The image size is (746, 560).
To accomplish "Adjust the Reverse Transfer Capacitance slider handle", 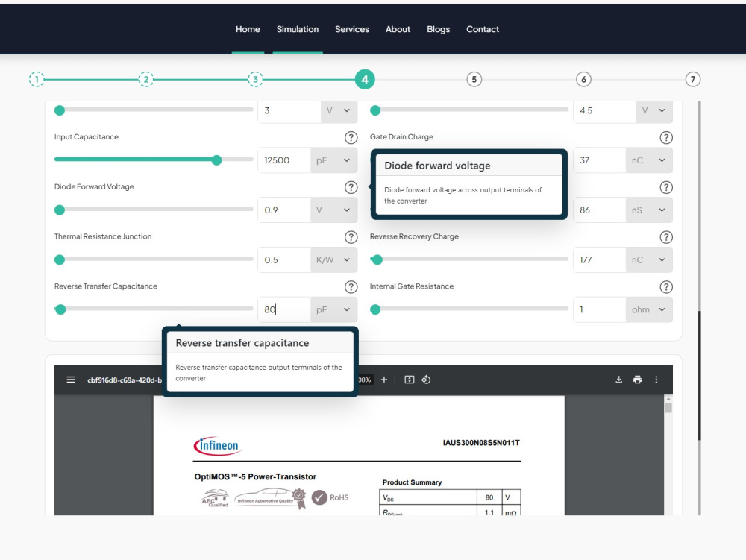I will point(60,310).
